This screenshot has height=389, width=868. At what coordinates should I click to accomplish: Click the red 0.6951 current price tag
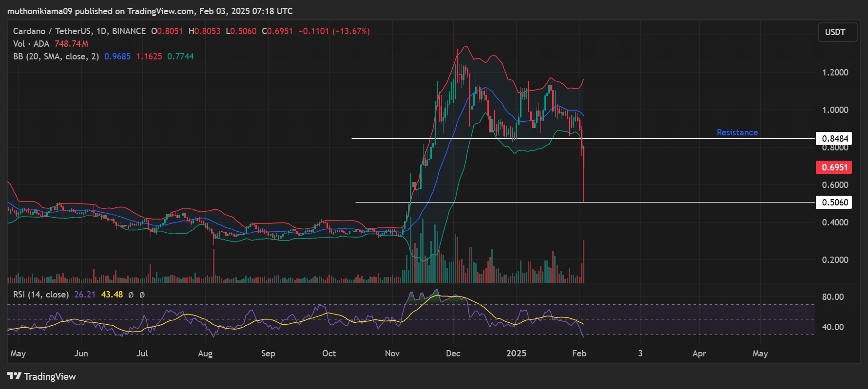tap(834, 167)
